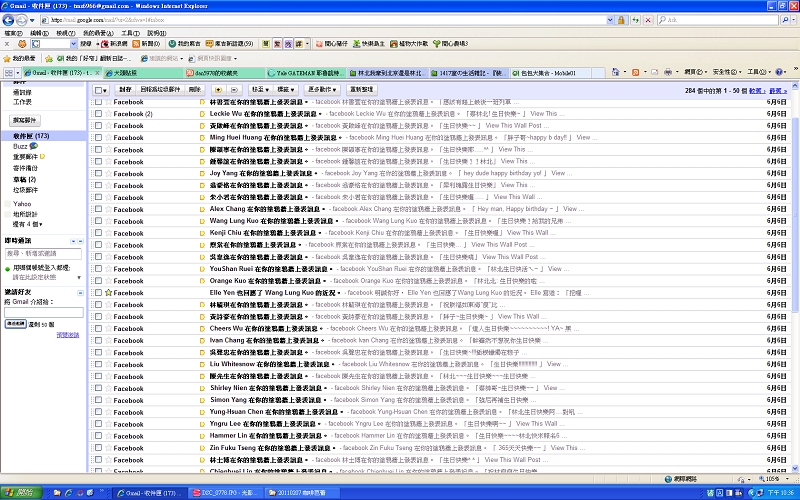800x500 pixels.
Task: Open the 標籤 (Labels) dropdown
Action: pyautogui.click(x=286, y=89)
